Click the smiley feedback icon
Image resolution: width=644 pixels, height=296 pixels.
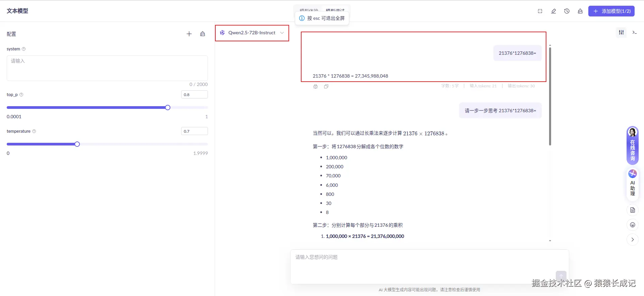pyautogui.click(x=633, y=225)
